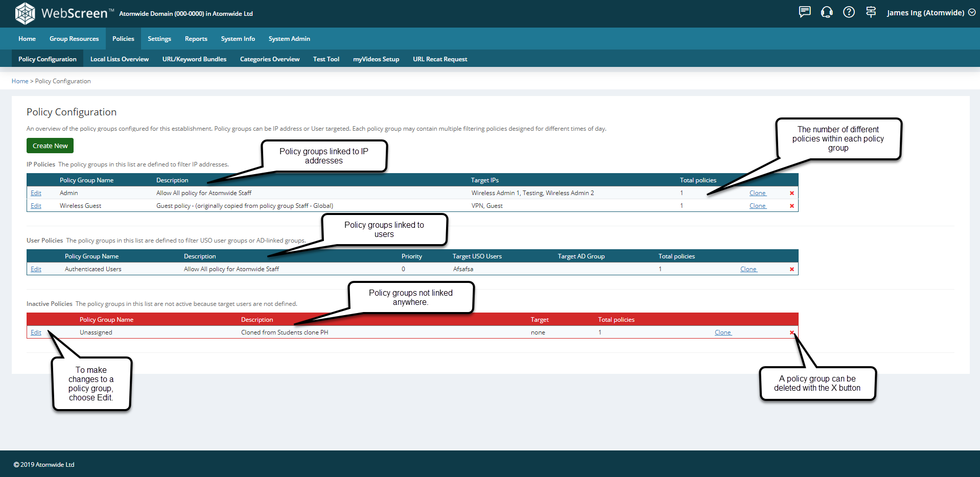Click the signpost icon in header
This screenshot has height=477, width=980.
pos(871,12)
